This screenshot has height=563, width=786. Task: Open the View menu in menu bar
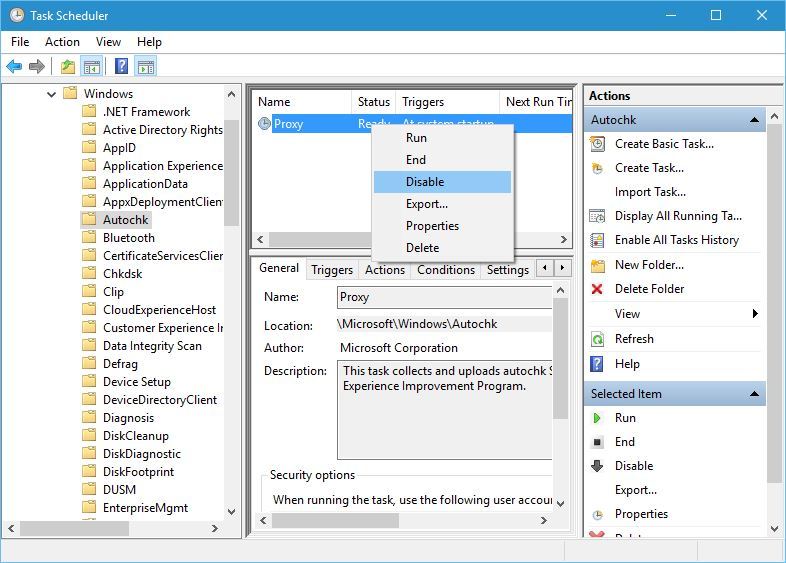click(108, 42)
